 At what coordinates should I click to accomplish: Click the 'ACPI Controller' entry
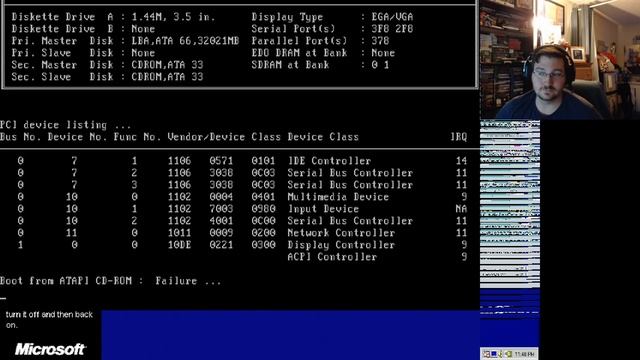tap(332, 257)
